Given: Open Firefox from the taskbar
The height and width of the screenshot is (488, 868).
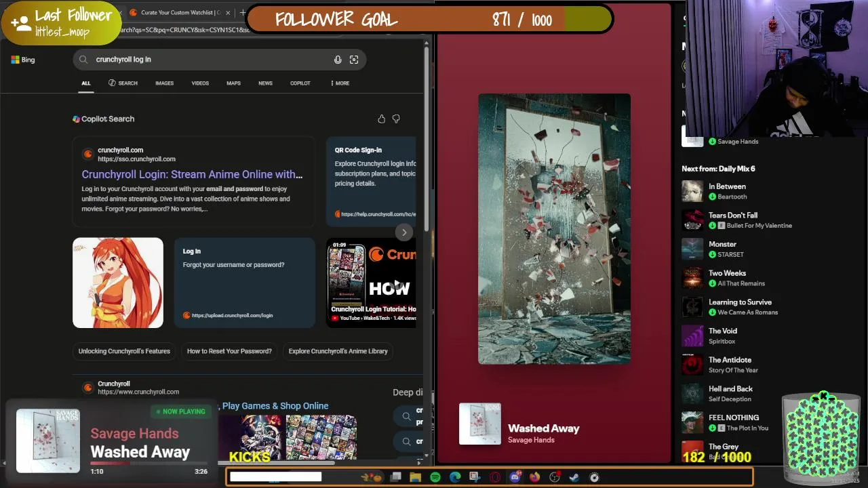Looking at the screenshot, I should (x=534, y=477).
